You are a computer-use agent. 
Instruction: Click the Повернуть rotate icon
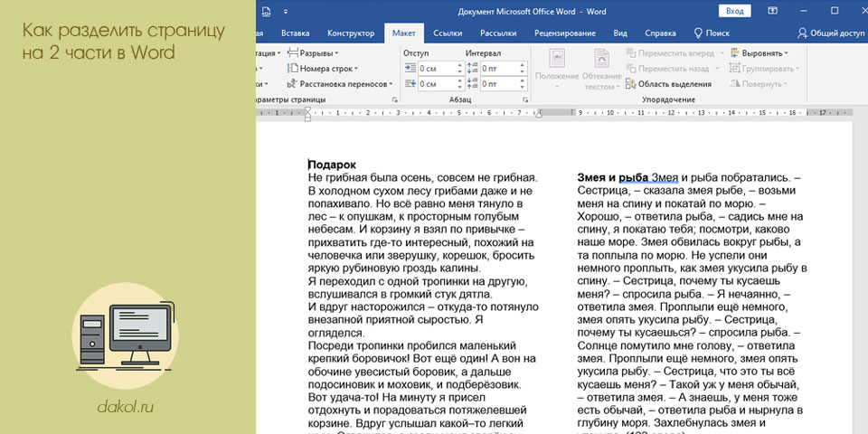(735, 84)
